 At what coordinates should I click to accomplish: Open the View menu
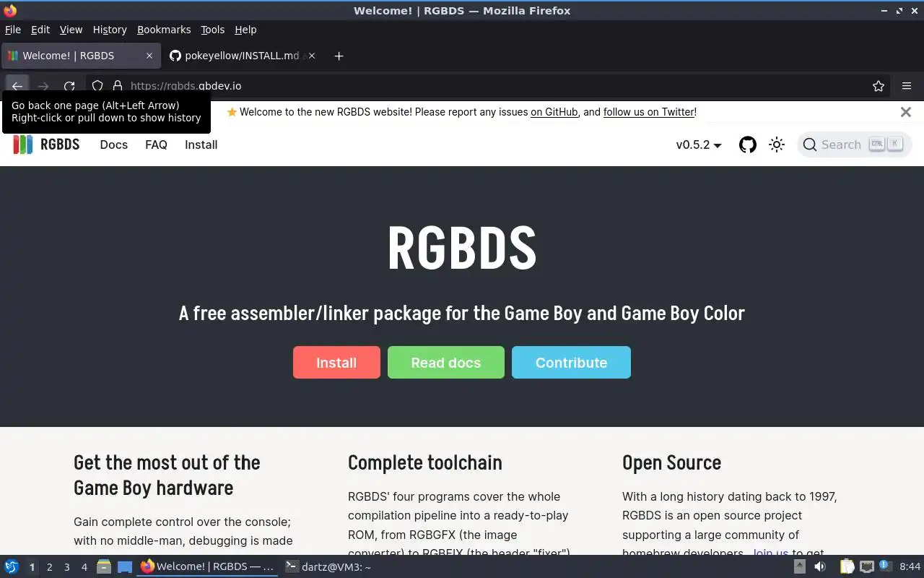tap(71, 30)
